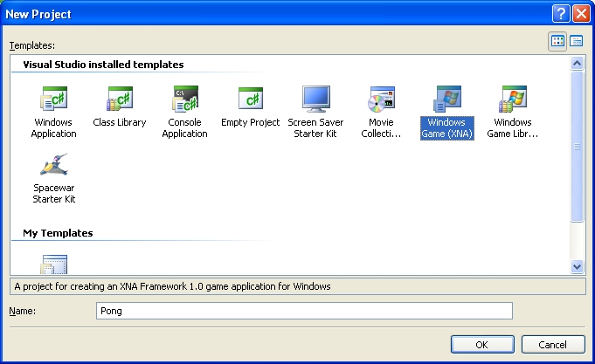Click the 'My Templates' heading
The width and height of the screenshot is (595, 364).
coord(58,233)
